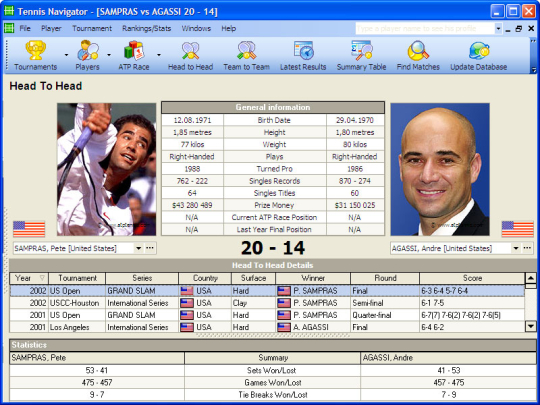Viewport: 540px width, 405px height.
Task: Click the match list scroll up arrow
Action: 531,278
